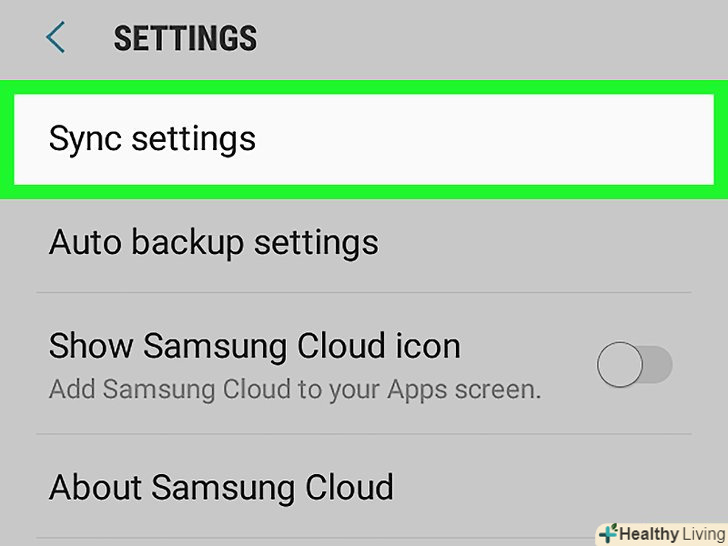Tap the back arrow icon
728x546 pixels.
click(56, 38)
